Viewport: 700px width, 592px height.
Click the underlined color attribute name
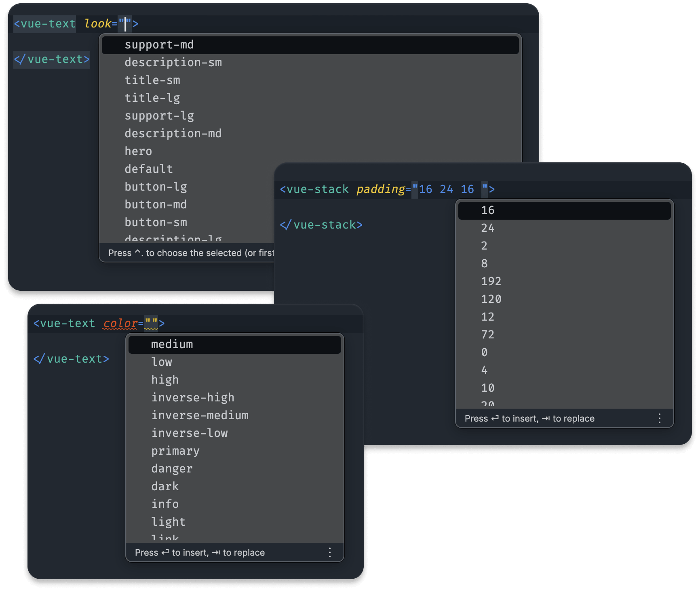click(120, 323)
